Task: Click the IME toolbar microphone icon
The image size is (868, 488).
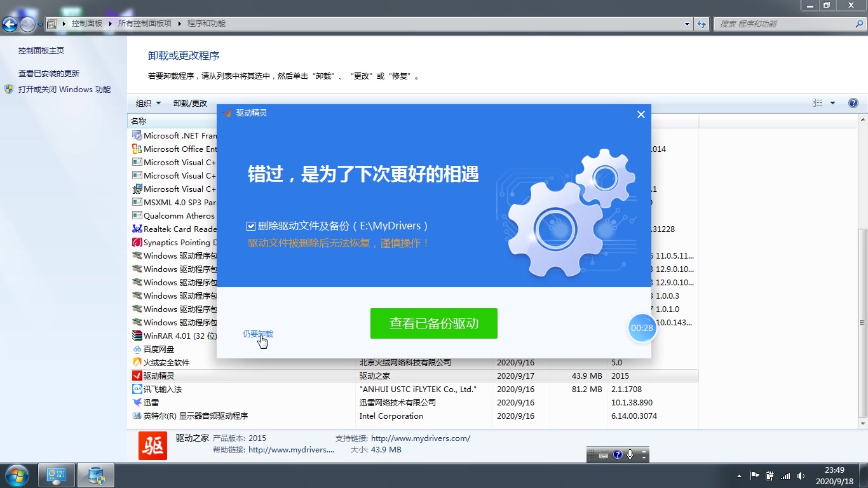Action: (x=630, y=454)
